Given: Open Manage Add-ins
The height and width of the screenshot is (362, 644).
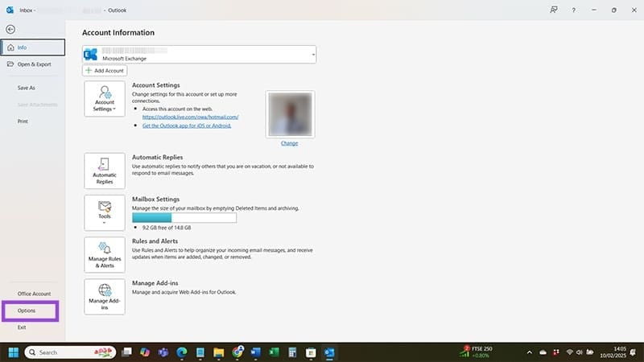Looking at the screenshot, I should pyautogui.click(x=105, y=297).
